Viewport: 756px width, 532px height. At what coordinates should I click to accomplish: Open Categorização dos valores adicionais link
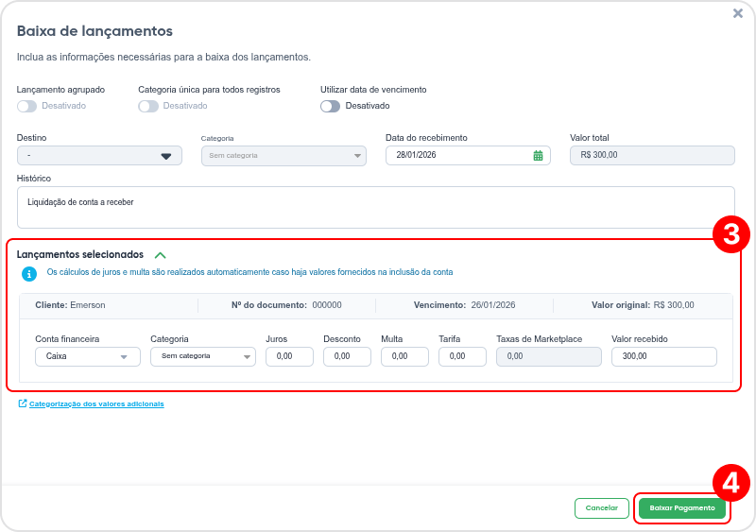click(96, 404)
